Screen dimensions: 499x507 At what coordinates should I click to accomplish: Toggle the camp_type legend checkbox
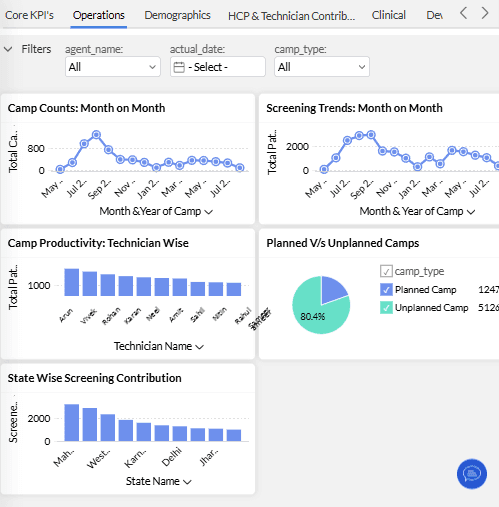click(386, 271)
